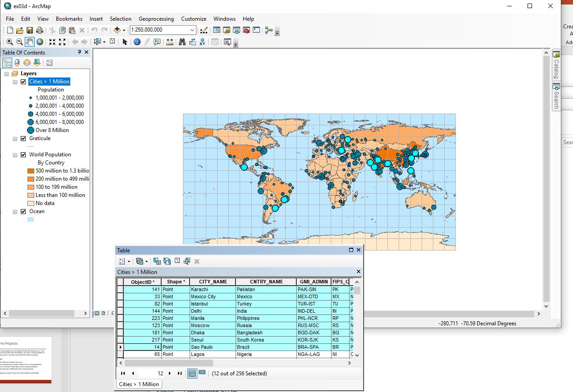Open the File menu
This screenshot has width=573, height=392.
pyautogui.click(x=10, y=19)
